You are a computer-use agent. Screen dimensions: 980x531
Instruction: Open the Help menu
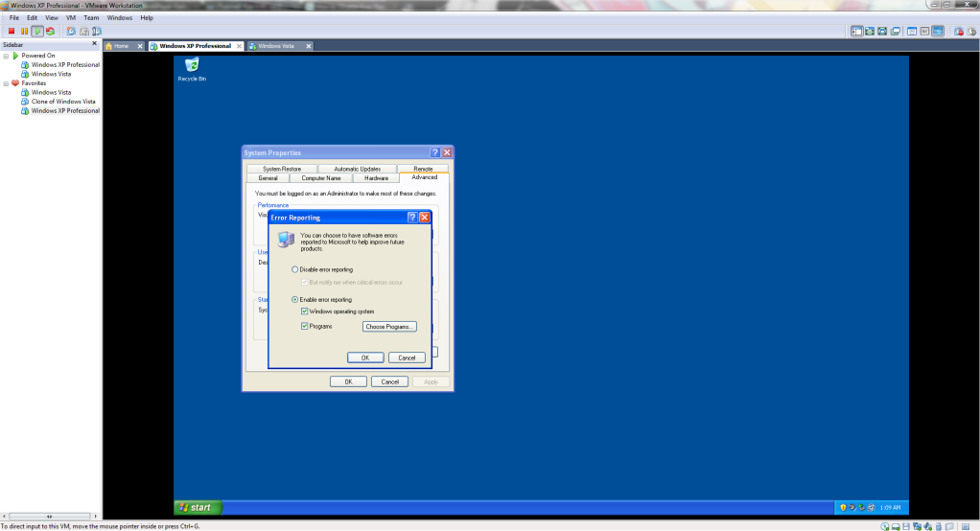147,17
